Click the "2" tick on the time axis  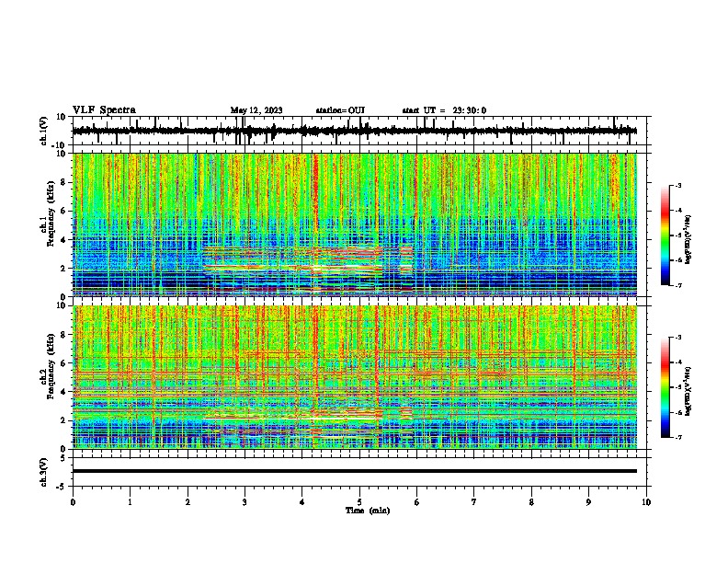tap(188, 502)
